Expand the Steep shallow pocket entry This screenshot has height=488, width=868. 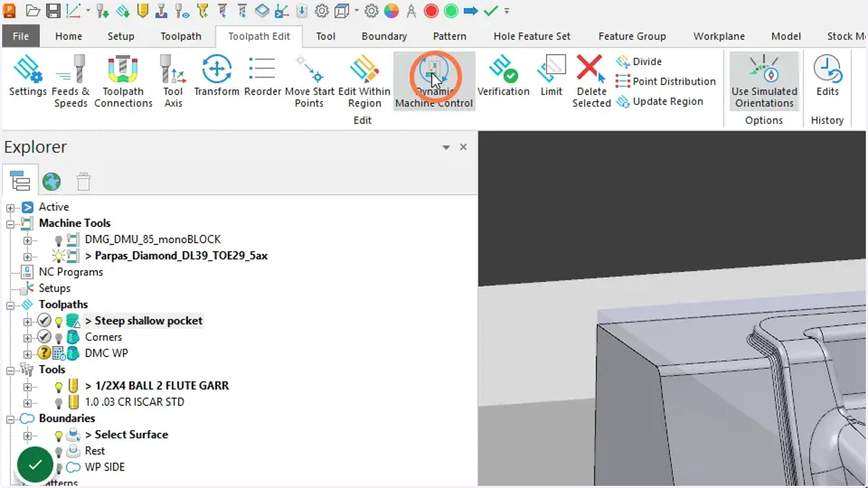[x=27, y=321]
